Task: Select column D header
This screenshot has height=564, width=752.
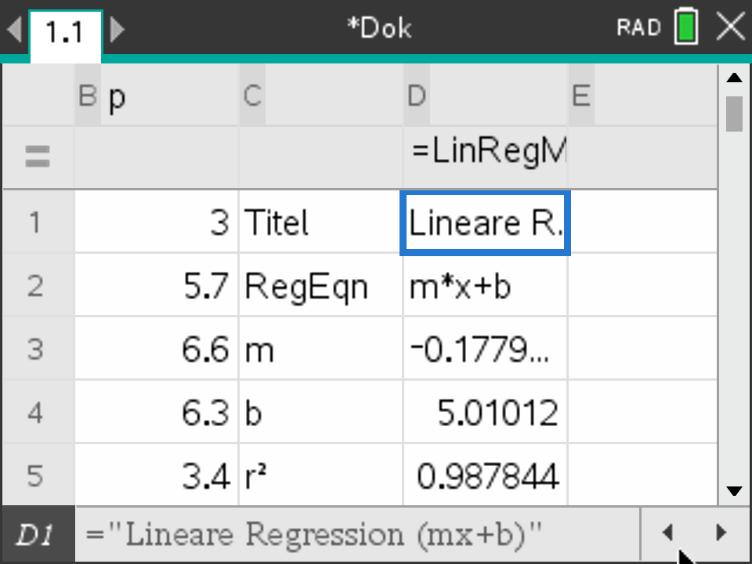Action: (485, 97)
